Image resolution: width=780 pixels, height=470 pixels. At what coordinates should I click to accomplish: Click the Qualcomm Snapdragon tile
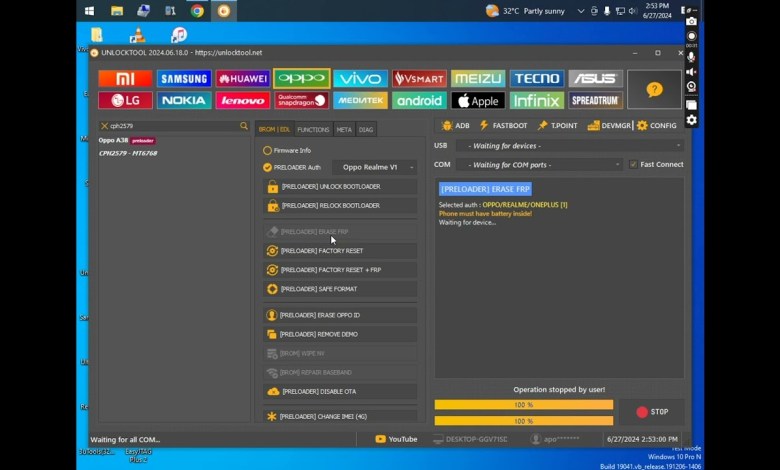pyautogui.click(x=301, y=100)
